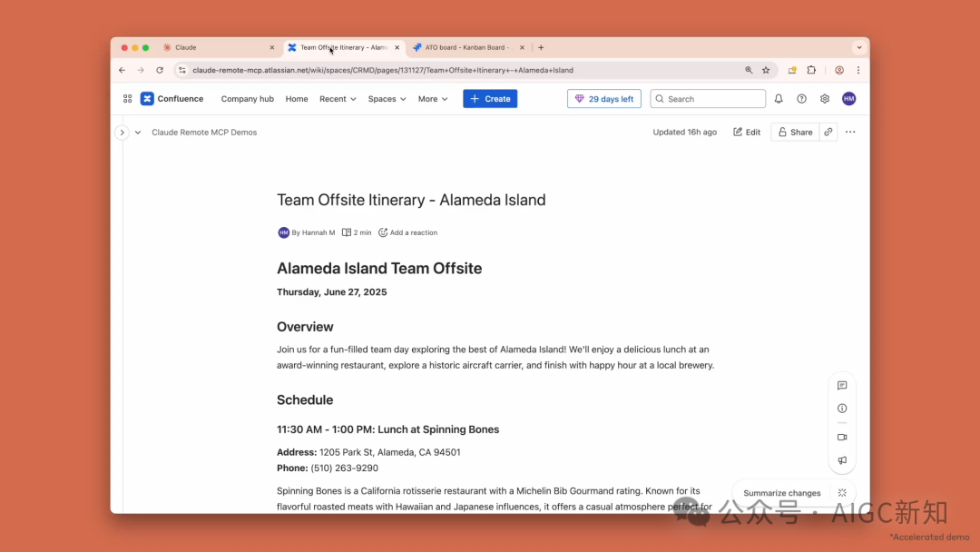Click the phone number '(510) 263-9290'

345,468
